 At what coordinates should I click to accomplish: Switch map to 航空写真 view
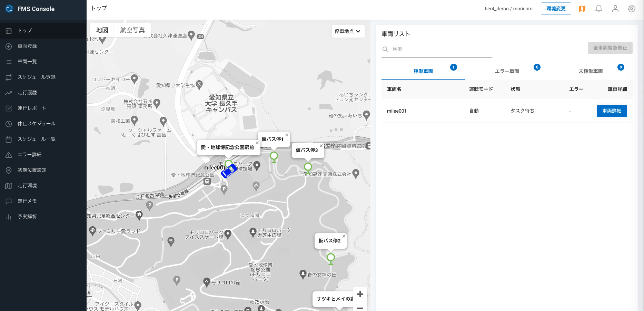pyautogui.click(x=132, y=30)
